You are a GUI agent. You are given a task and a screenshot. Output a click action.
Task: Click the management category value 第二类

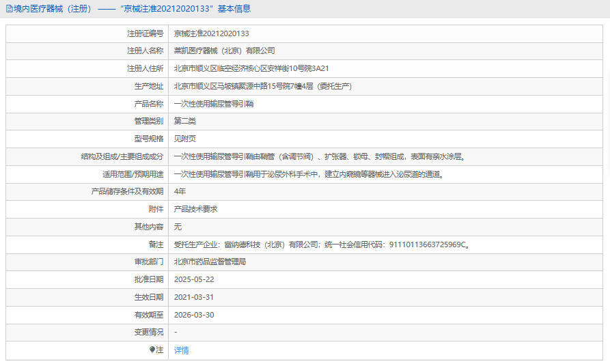pyautogui.click(x=185, y=121)
